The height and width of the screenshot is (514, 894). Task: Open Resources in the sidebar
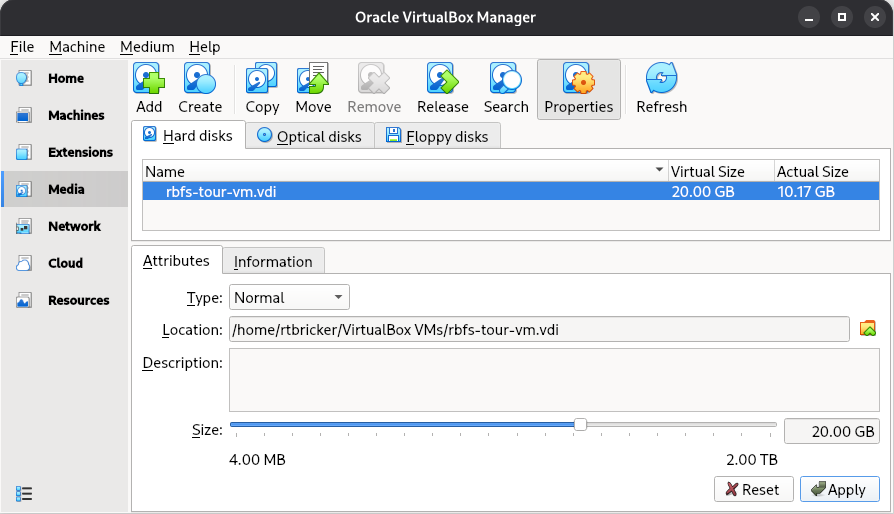pyautogui.click(x=65, y=300)
